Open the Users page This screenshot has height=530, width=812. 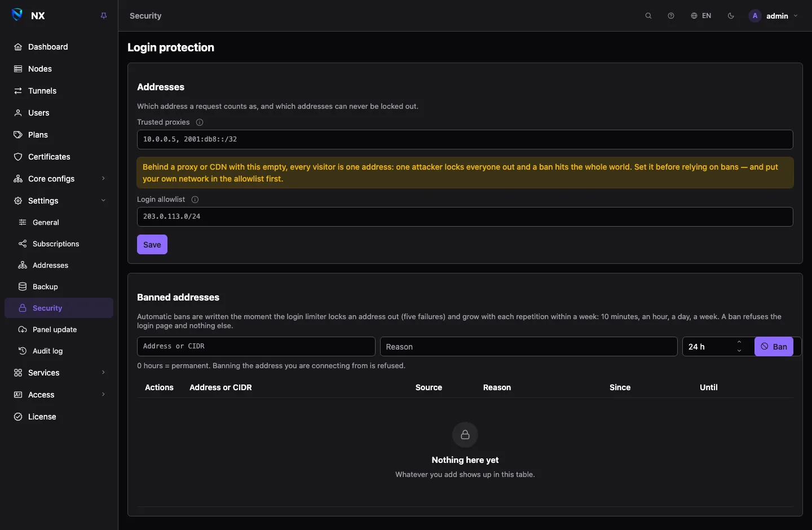point(59,113)
